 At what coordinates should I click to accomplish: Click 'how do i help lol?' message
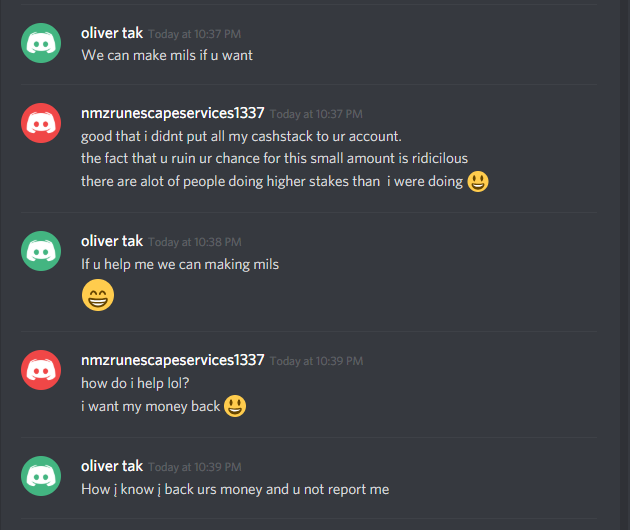pos(135,383)
